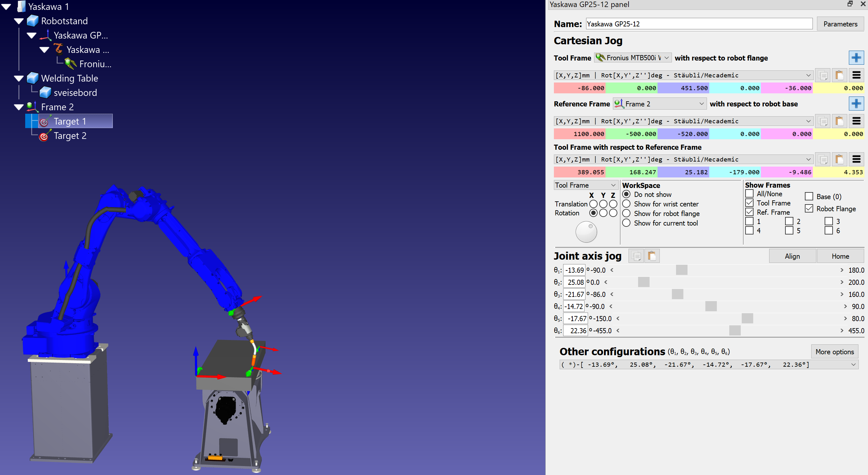Open the Reference Frame dropdown showing Frame 2
The height and width of the screenshot is (475, 868).
[x=659, y=104]
